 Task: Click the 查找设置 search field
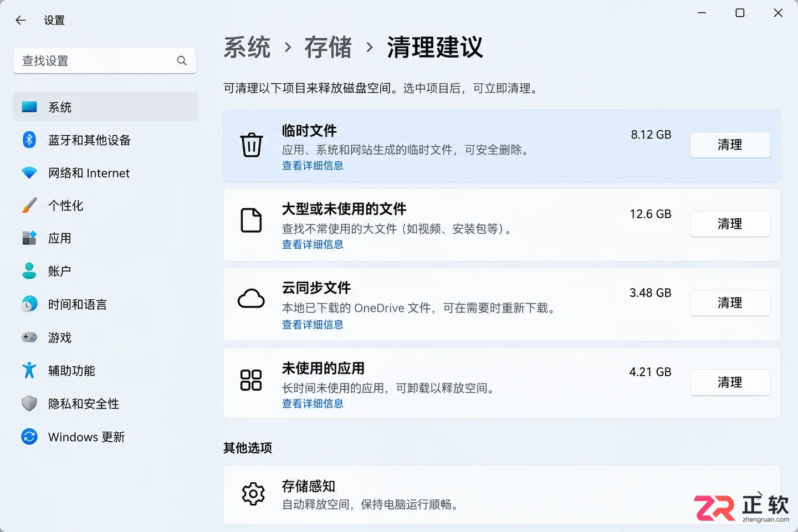coord(104,60)
